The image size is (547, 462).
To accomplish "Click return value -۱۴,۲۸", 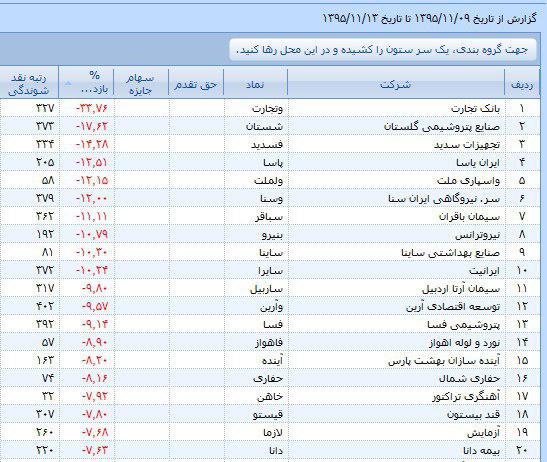I will (92, 144).
